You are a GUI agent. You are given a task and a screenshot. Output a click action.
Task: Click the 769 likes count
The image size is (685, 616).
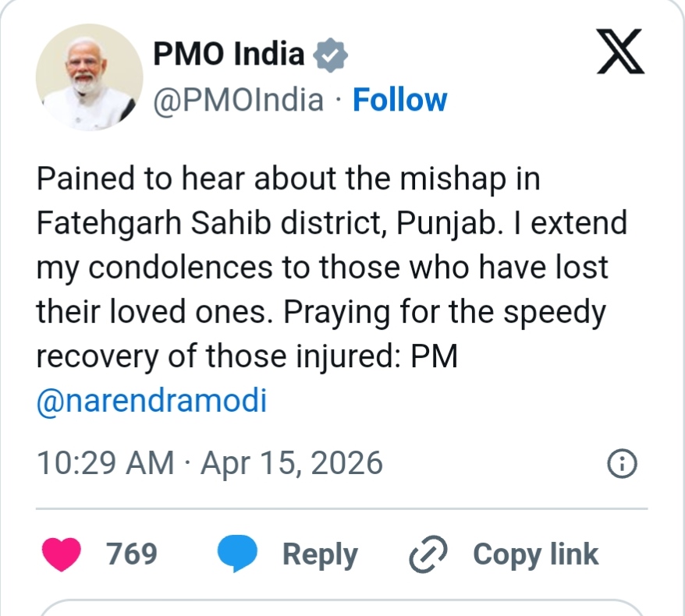(131, 554)
